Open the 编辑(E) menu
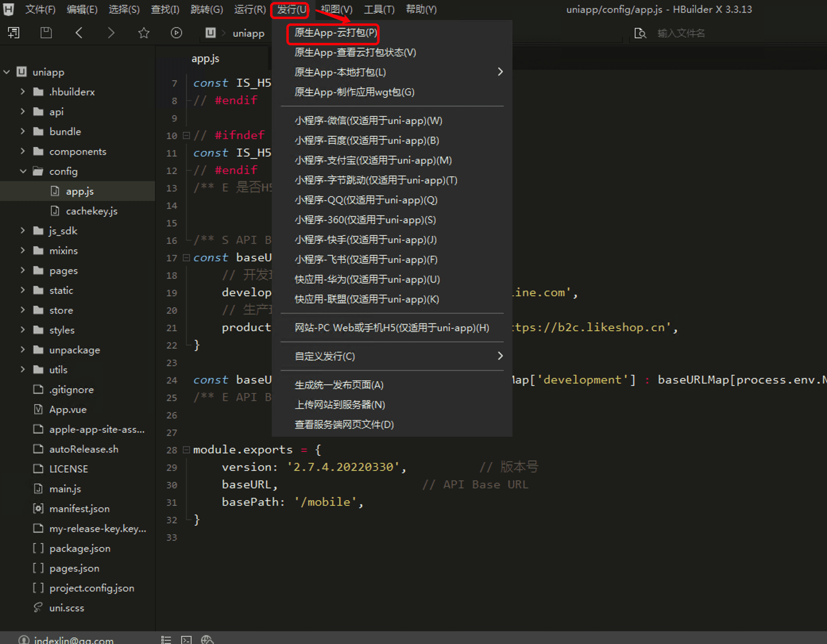Image resolution: width=827 pixels, height=644 pixels. pyautogui.click(x=82, y=9)
